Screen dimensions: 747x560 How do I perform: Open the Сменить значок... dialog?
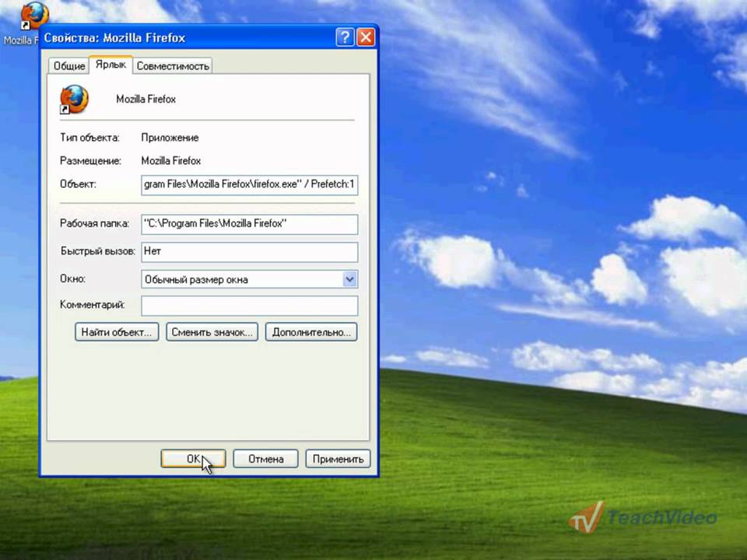pyautogui.click(x=212, y=332)
